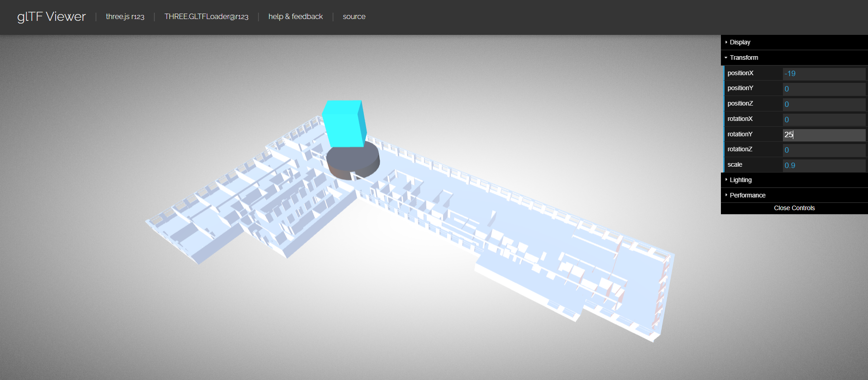
Task: Focus the positionY input field
Action: (824, 89)
